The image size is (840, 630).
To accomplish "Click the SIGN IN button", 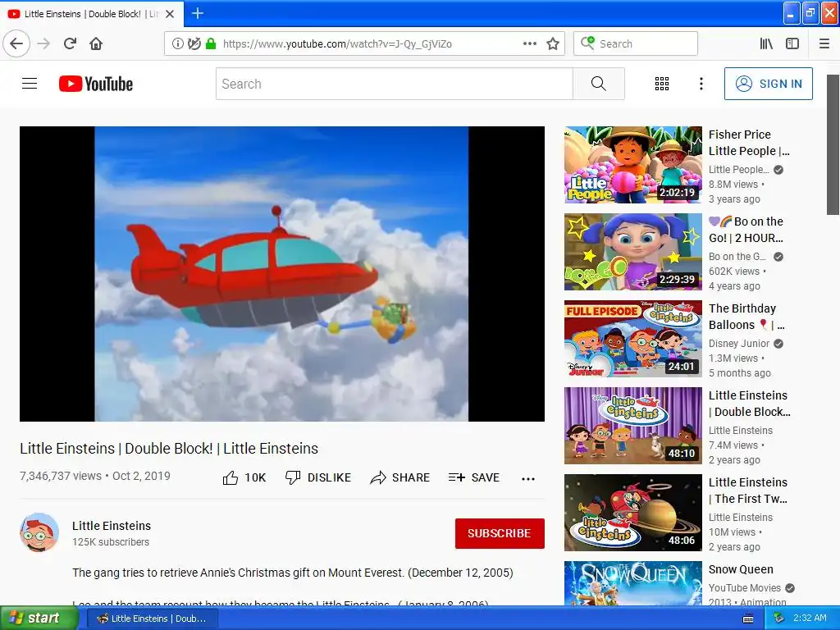I will (768, 84).
